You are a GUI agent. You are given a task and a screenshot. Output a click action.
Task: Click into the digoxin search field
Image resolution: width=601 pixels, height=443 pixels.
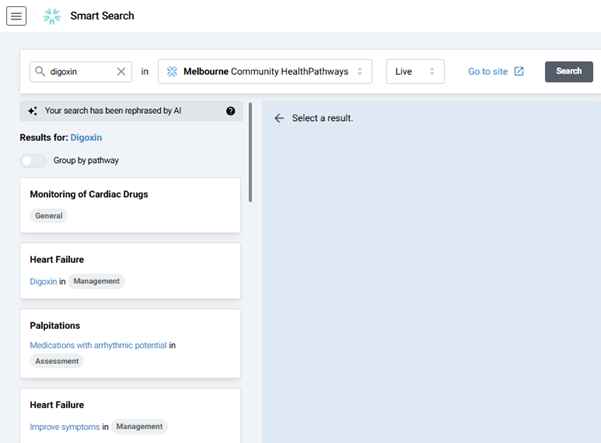[80, 71]
